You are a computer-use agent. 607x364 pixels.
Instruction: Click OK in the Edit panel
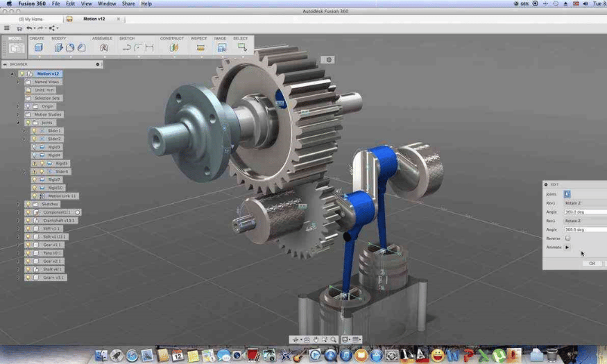(x=592, y=263)
